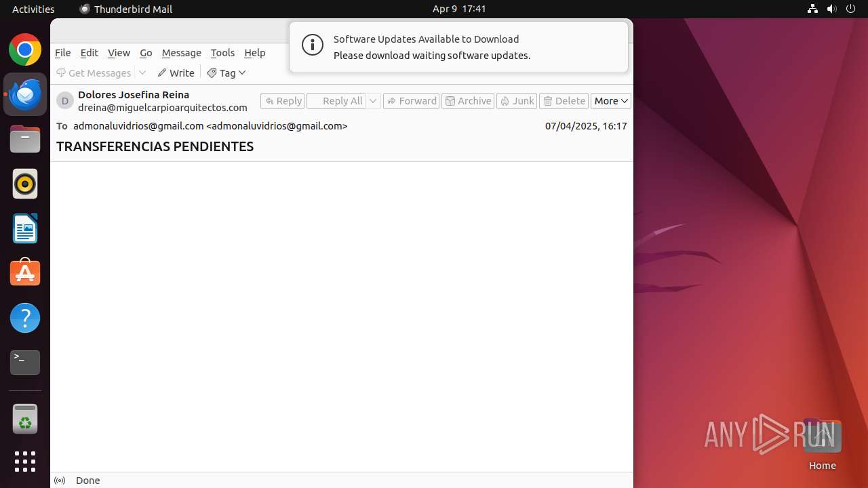Image resolution: width=868 pixels, height=488 pixels.
Task: Open Google Chrome from the dock
Action: (x=25, y=50)
